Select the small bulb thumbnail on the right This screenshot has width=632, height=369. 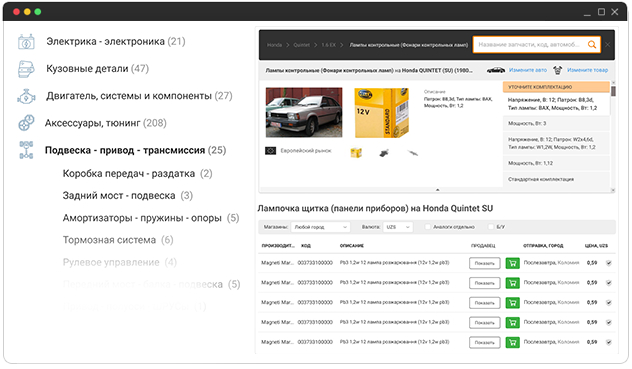[412, 153]
